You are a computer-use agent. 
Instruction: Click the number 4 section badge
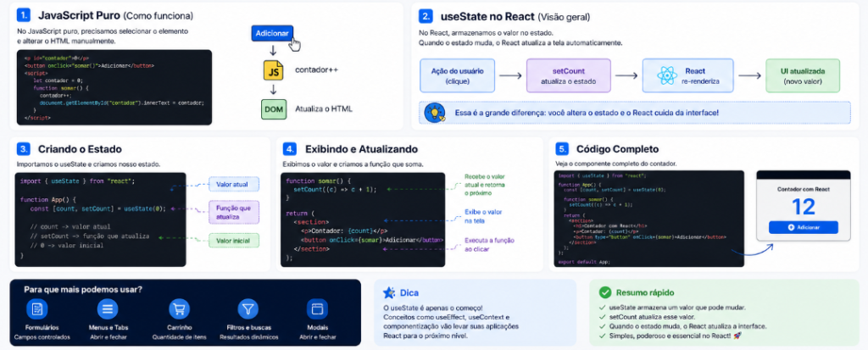click(290, 149)
